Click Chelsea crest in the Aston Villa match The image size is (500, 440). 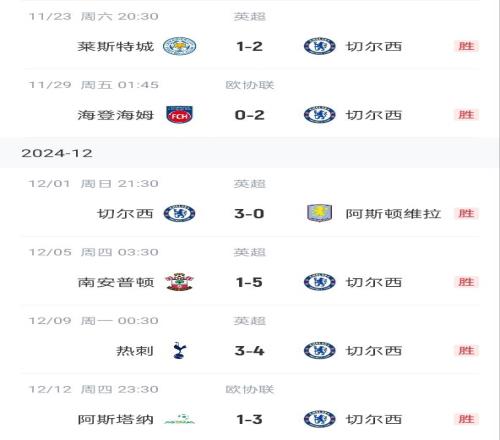[179, 213]
